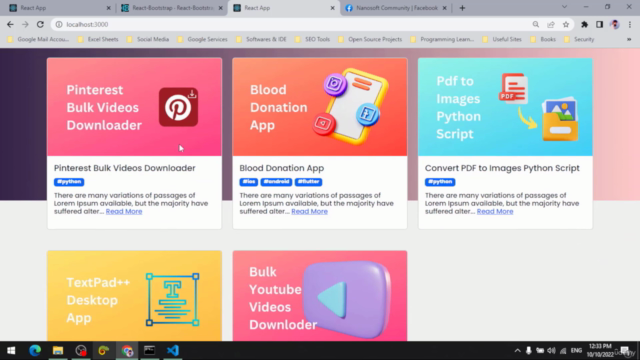Open the Chrome icon in the taskbar

(x=127, y=351)
